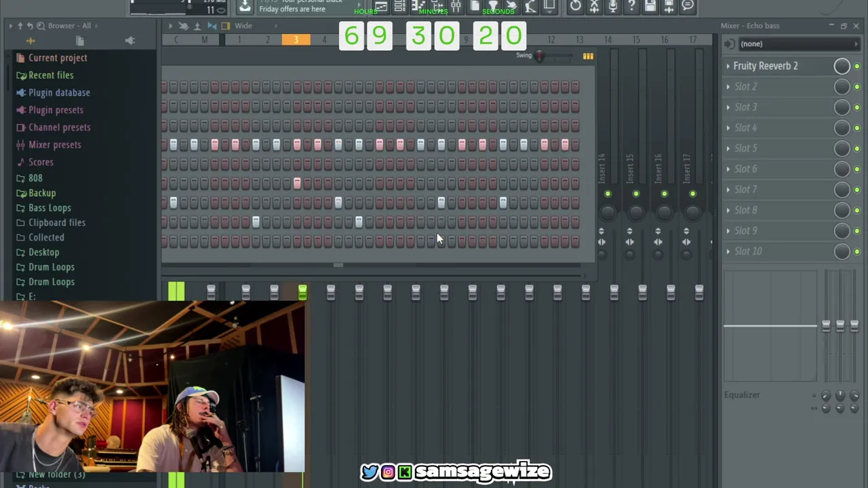Click Browser - All title label
Viewport: 868px width, 488px height.
tap(69, 26)
